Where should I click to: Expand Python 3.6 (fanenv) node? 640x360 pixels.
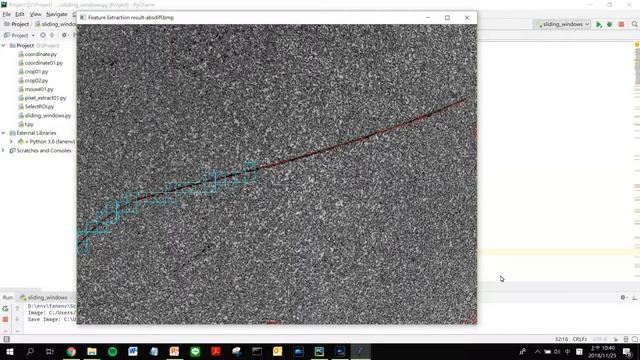click(x=11, y=142)
